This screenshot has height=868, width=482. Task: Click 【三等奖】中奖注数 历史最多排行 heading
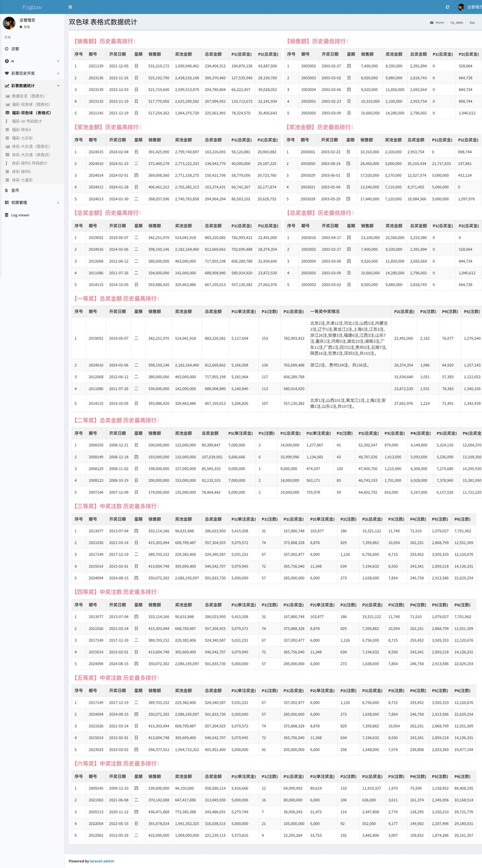[116, 507]
